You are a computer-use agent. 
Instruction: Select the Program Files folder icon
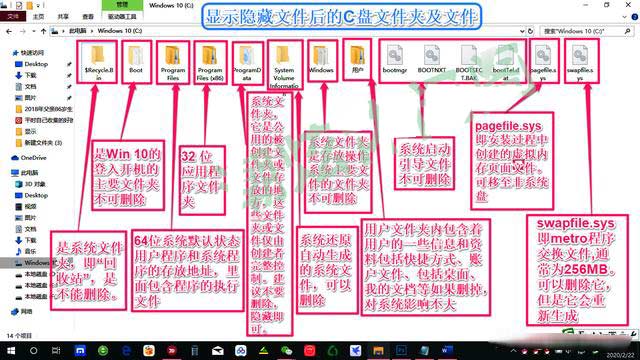pos(173,56)
